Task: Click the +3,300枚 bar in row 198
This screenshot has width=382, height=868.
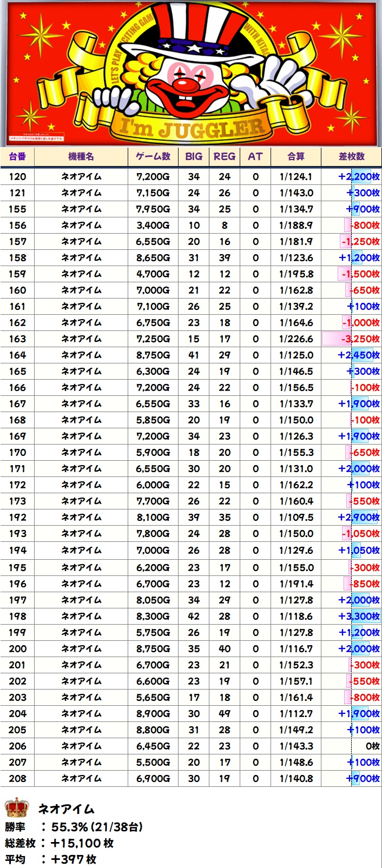Action: 359,616
